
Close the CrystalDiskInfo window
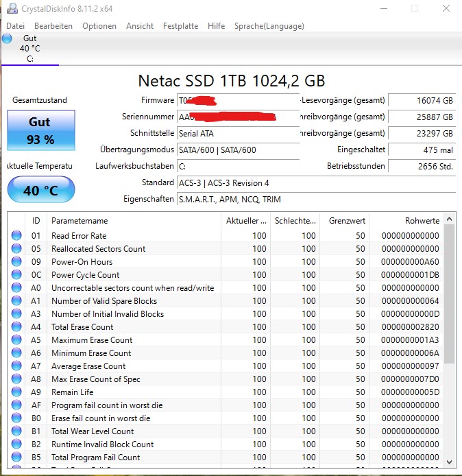click(x=446, y=8)
